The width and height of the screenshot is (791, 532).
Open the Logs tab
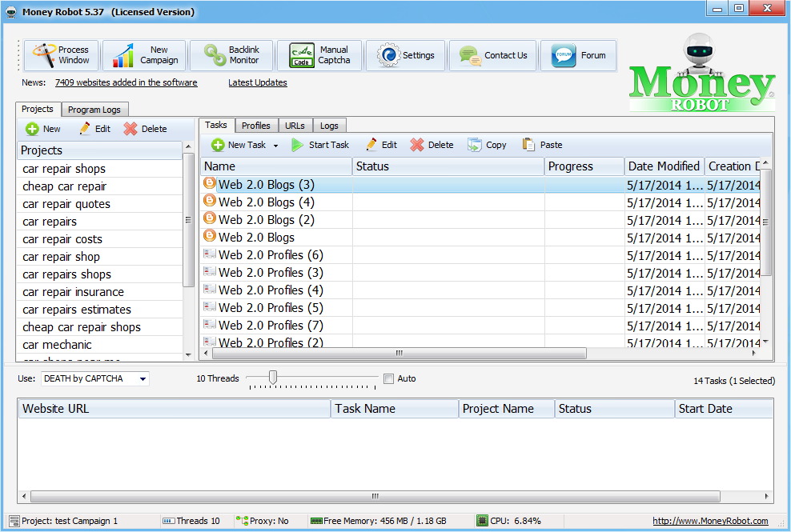[329, 126]
